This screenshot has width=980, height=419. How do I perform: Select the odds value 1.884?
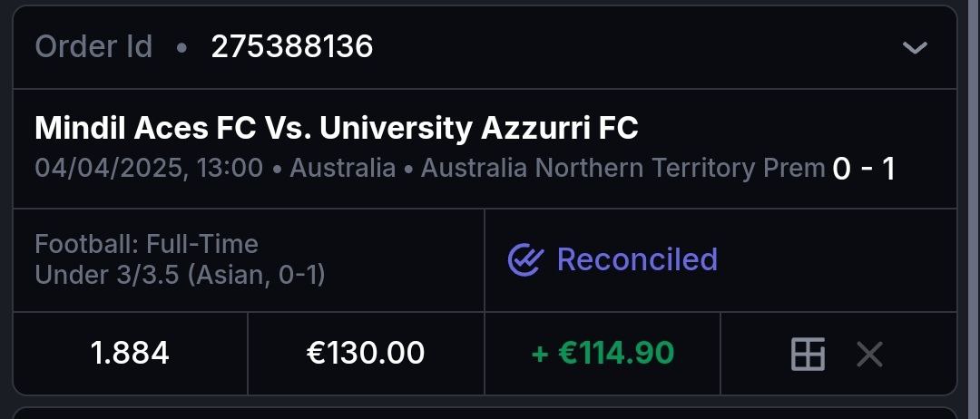130,354
